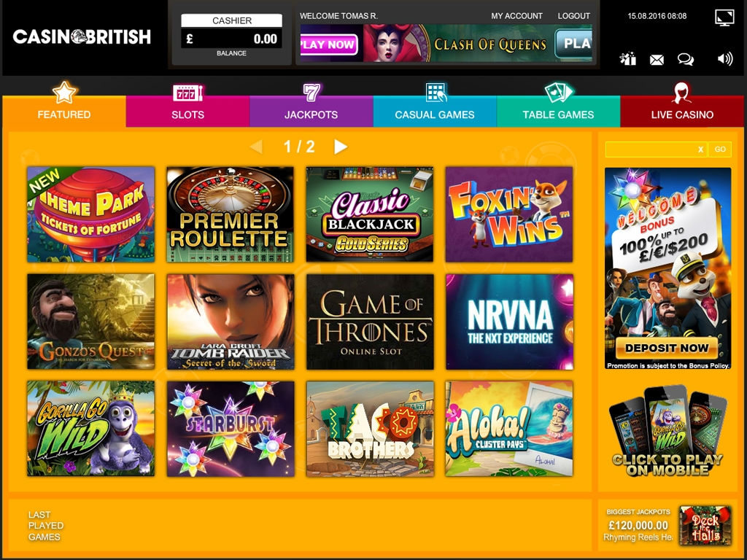Click the Logout link
The width and height of the screenshot is (747, 560).
tap(573, 16)
